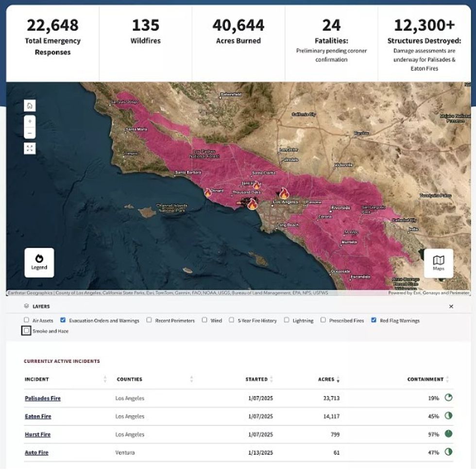Uncheck Evacuation Orders and Warnings
The height and width of the screenshot is (475, 476).
tap(63, 320)
